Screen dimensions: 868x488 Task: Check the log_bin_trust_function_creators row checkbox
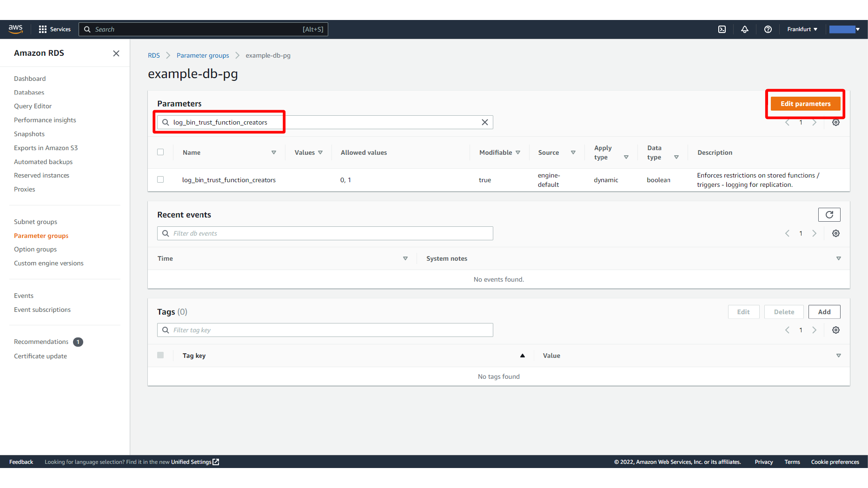160,179
